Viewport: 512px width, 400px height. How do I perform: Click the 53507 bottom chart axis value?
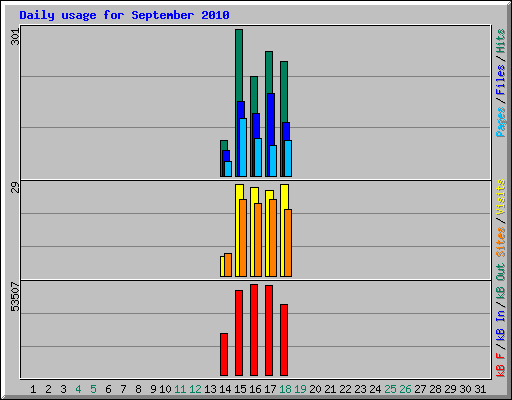[x=15, y=297]
